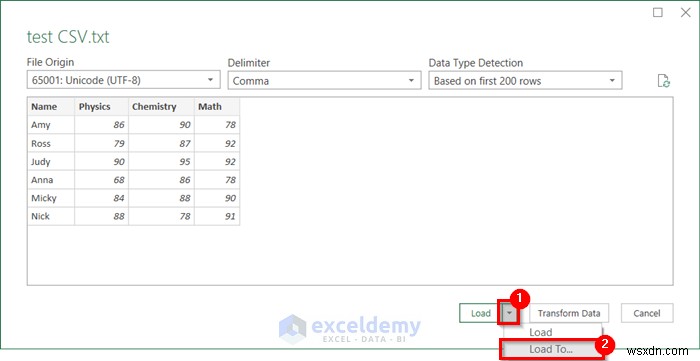Image resolution: width=700 pixels, height=361 pixels.
Task: Select the Name column header
Action: [51, 107]
